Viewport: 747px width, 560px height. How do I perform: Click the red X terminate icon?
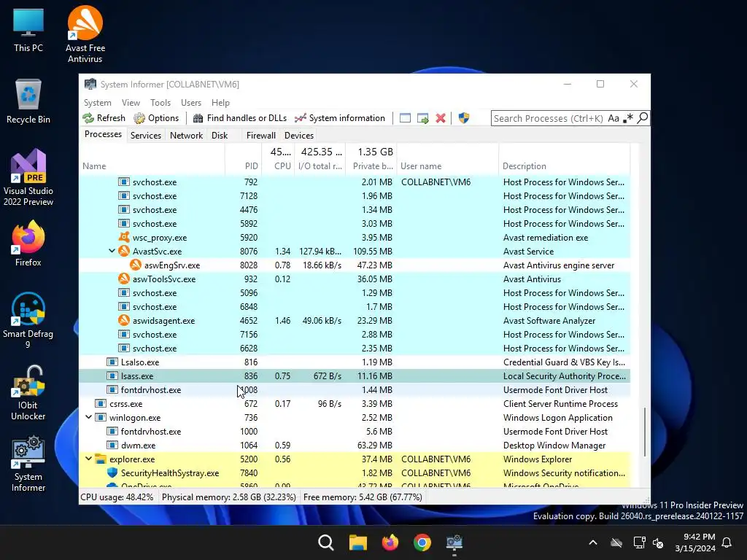click(x=441, y=118)
